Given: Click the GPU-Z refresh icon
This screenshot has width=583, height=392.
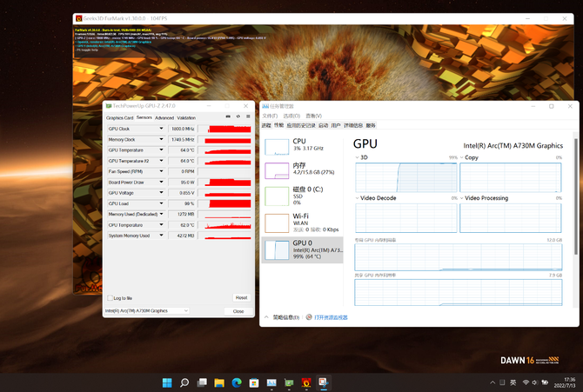Looking at the screenshot, I should point(238,116).
